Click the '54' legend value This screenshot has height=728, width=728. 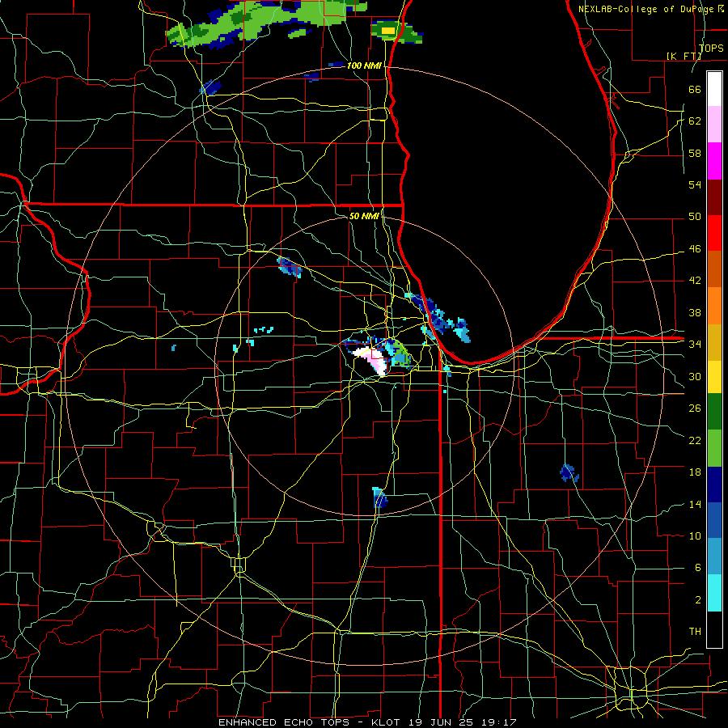(x=695, y=184)
